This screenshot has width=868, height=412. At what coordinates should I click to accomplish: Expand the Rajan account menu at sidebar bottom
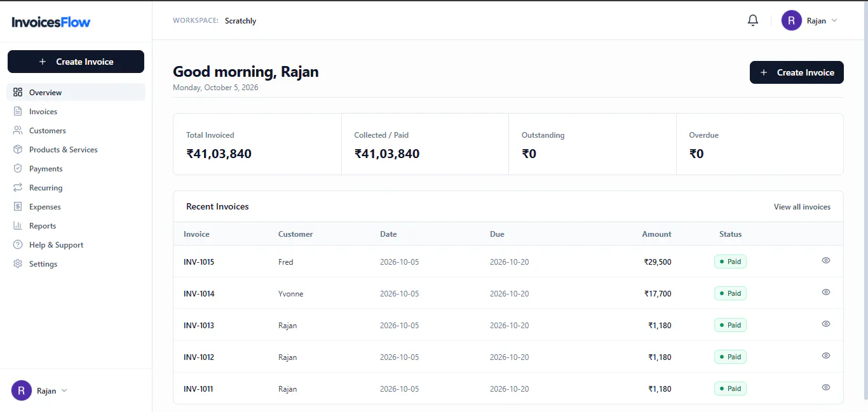click(39, 390)
